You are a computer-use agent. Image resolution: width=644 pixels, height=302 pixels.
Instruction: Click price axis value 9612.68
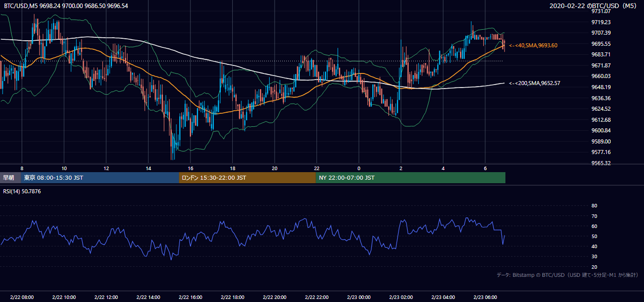coord(601,120)
